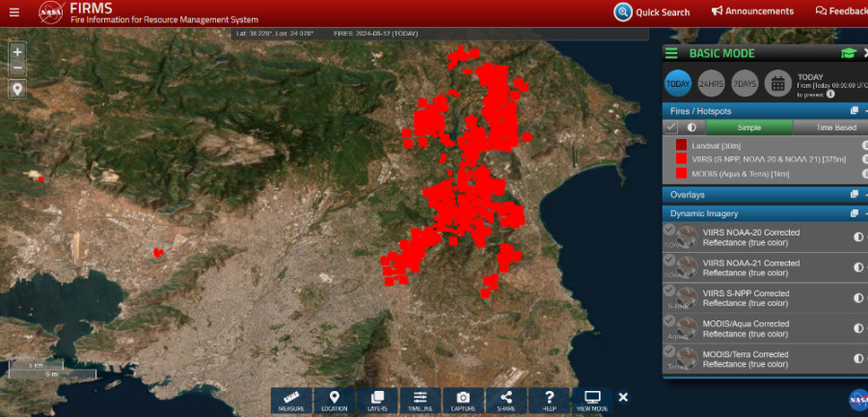Image resolution: width=868 pixels, height=417 pixels.
Task: Select the 24HRS time range
Action: 711,84
